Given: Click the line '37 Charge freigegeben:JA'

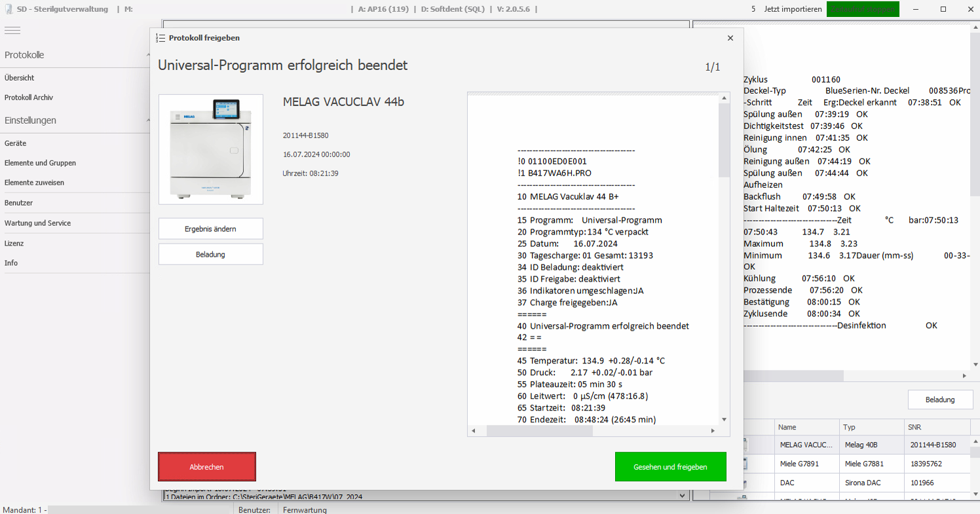Looking at the screenshot, I should click(x=567, y=303).
